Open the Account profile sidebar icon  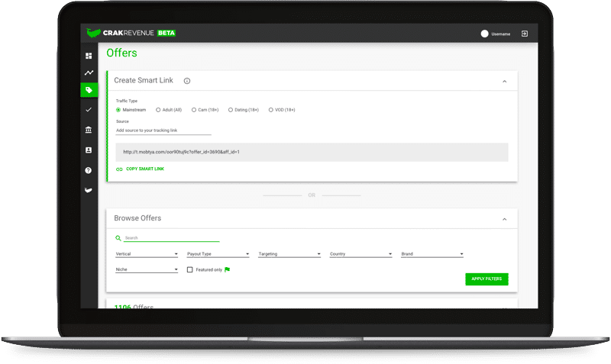(x=89, y=150)
